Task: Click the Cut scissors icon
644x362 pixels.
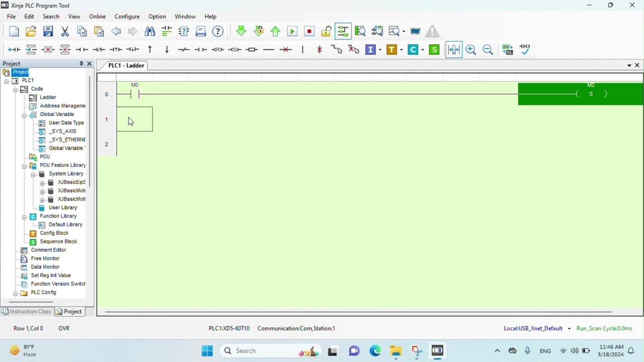Action: coord(65,31)
